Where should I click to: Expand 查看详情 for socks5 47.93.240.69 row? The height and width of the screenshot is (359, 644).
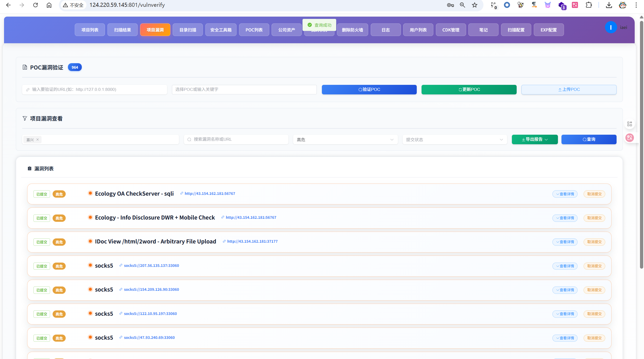coord(565,338)
